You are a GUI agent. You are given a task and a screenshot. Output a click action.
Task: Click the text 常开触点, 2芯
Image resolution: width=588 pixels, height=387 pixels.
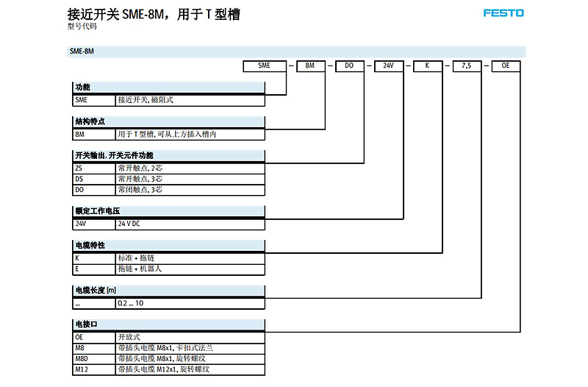pos(140,168)
